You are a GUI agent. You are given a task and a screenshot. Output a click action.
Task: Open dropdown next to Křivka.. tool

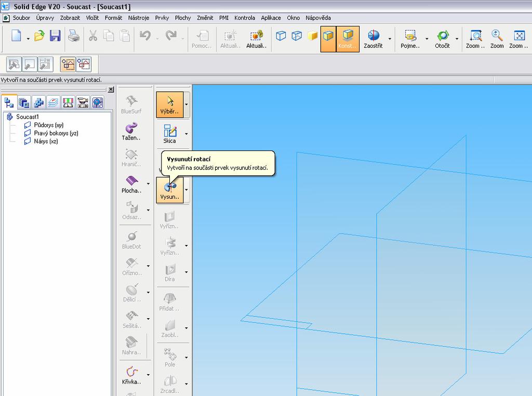pos(148,375)
